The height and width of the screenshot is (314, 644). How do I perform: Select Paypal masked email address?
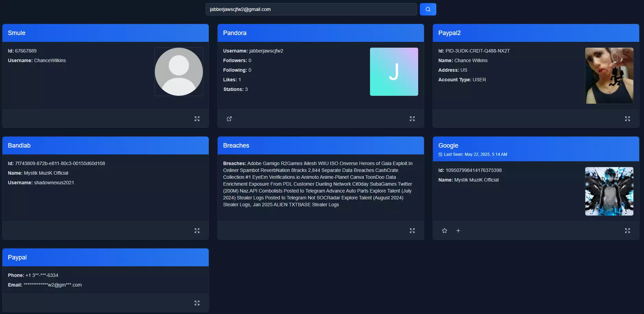click(x=53, y=285)
